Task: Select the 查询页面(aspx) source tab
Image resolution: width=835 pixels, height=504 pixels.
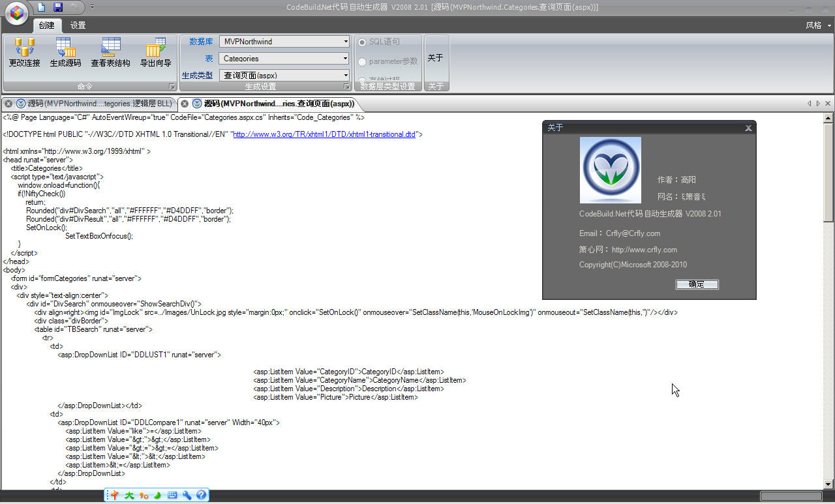Action: (x=279, y=104)
